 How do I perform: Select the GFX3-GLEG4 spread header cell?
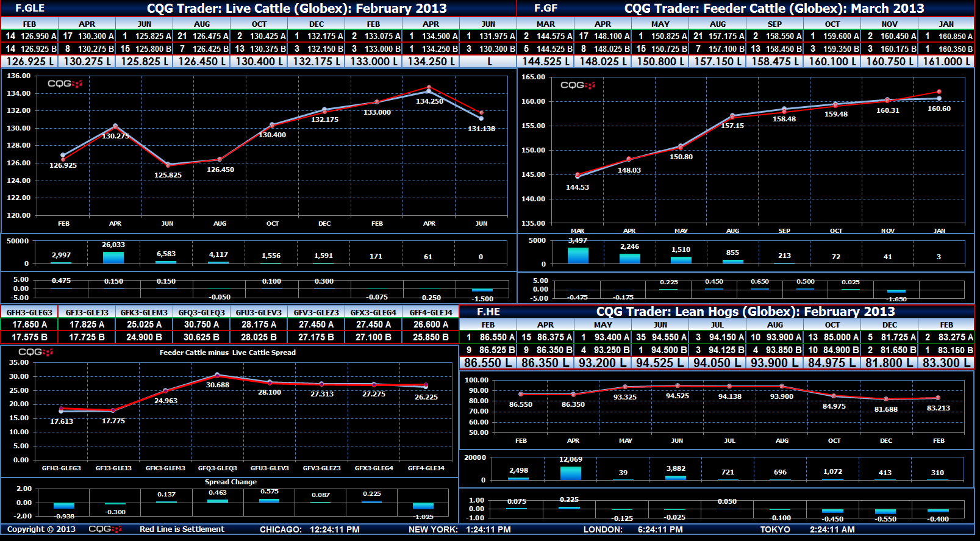(373, 312)
